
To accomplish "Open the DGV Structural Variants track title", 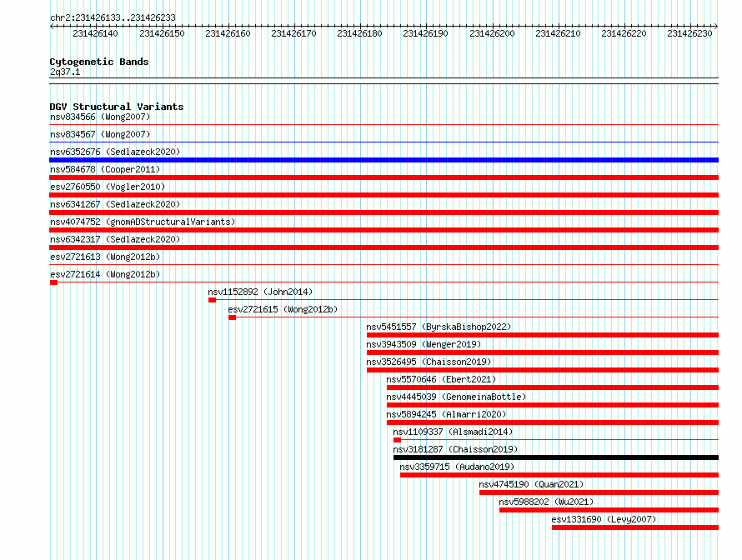I will (117, 107).
